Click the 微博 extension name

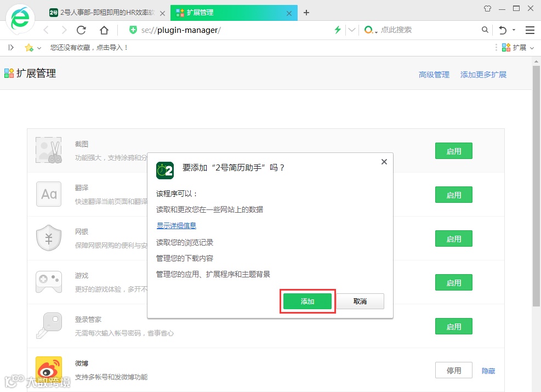(x=82, y=363)
